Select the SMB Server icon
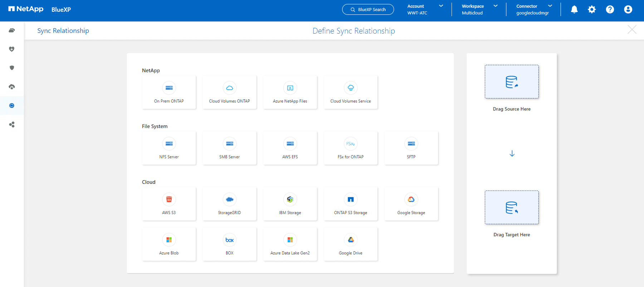The height and width of the screenshot is (287, 644). pos(230,144)
